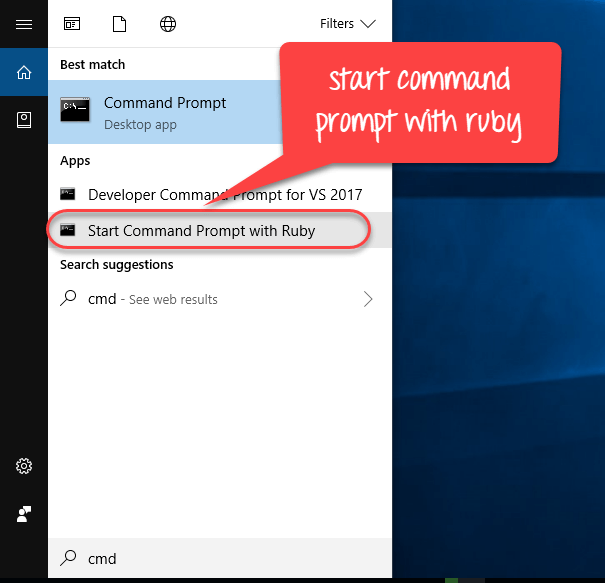Open the Notebook icon in the sidebar
Viewport: 605px width, 583px height.
tap(24, 120)
